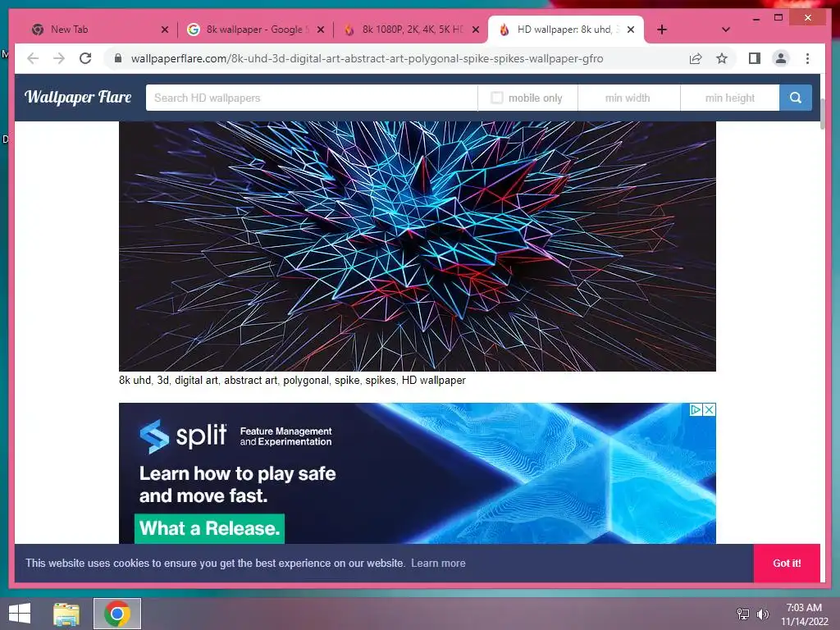Share this page via the share icon
This screenshot has width=840, height=630.
click(x=696, y=58)
